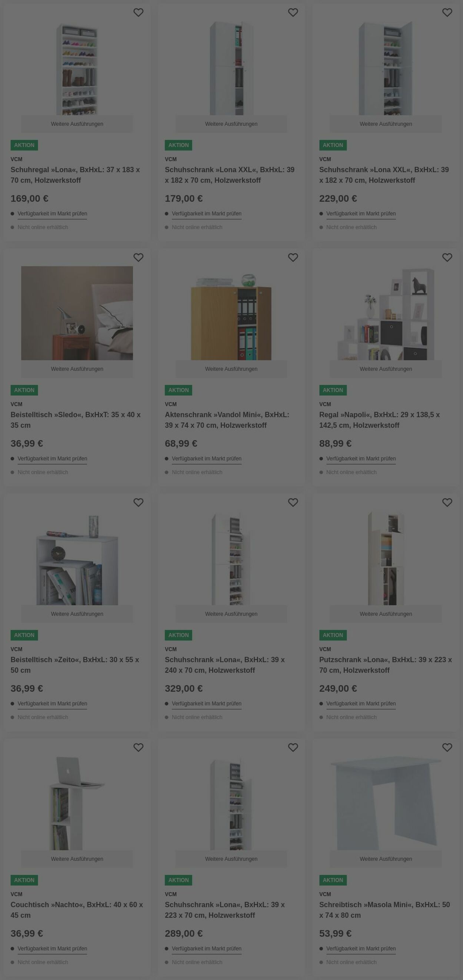Toggle favorite heart on Beistelltisch Zeito
Screen dimensions: 463x980
click(x=138, y=503)
